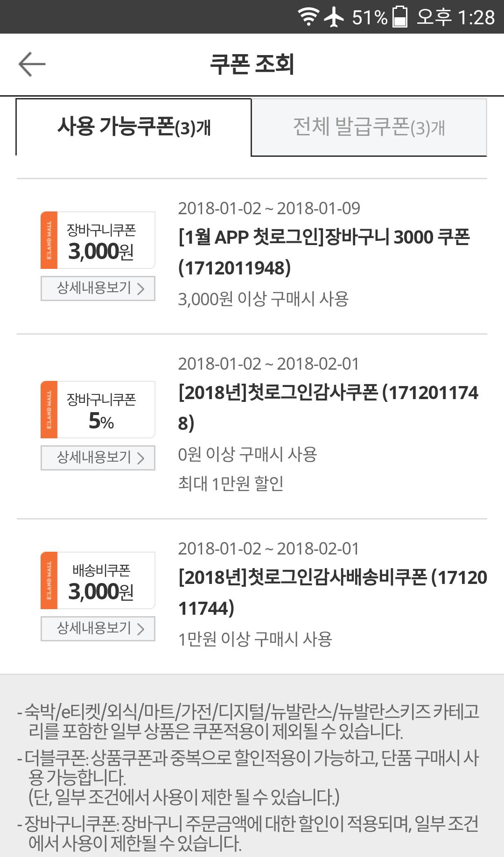
Task: Tap the back arrow icon
Action: 32,64
